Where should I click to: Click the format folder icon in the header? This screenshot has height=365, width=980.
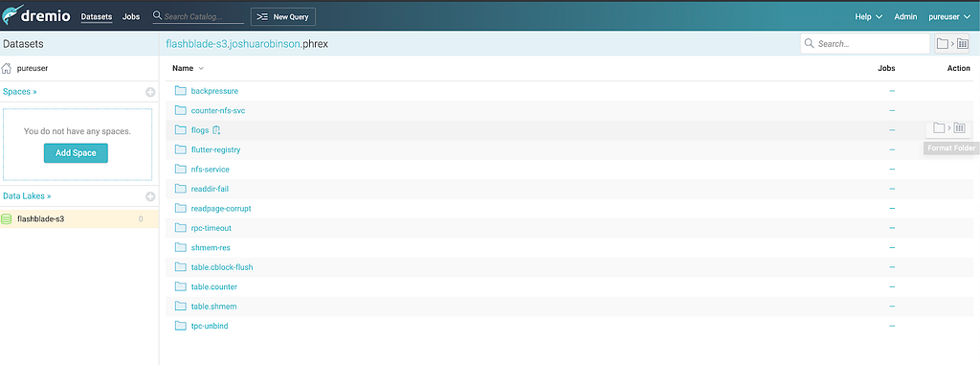[x=952, y=43]
